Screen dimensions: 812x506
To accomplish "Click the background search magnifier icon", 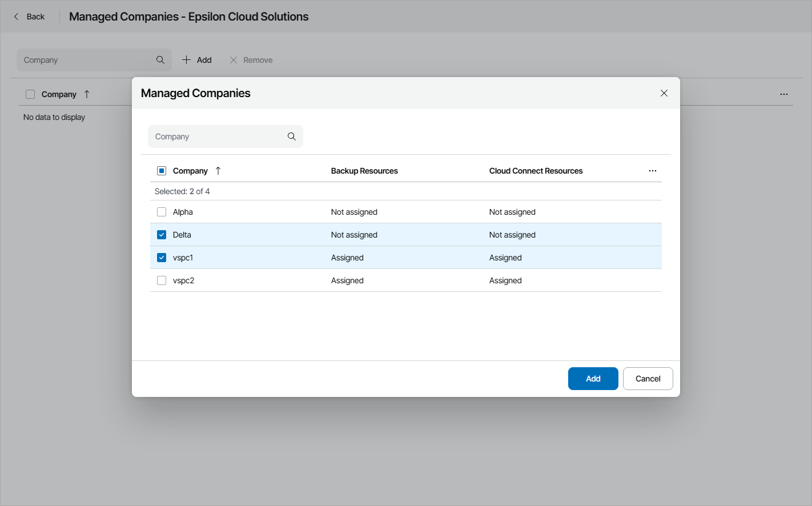I will (160, 60).
